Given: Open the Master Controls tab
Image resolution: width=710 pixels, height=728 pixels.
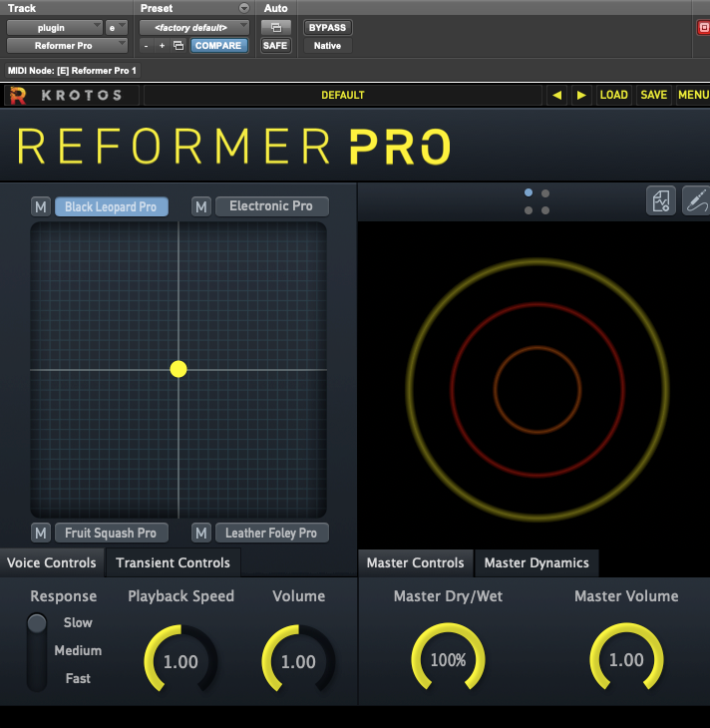Looking at the screenshot, I should 415,562.
